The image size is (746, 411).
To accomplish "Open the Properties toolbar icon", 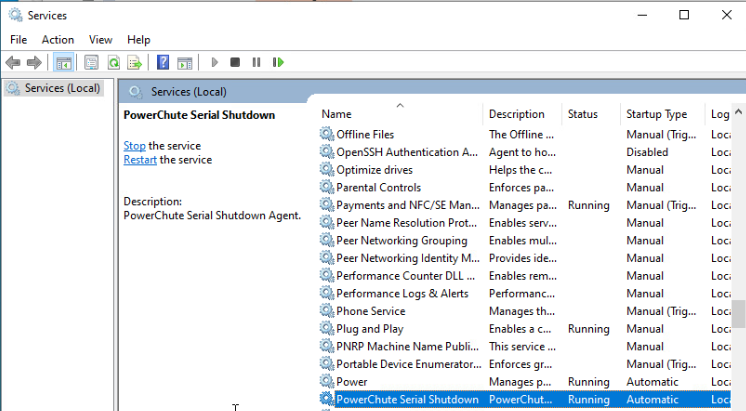I will (91, 62).
